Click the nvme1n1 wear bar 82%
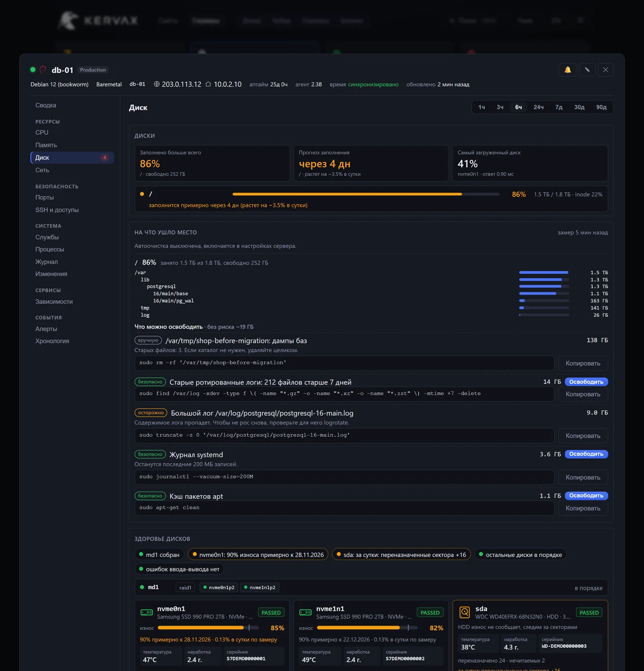Viewport: 644px width, 671px height. click(367, 628)
